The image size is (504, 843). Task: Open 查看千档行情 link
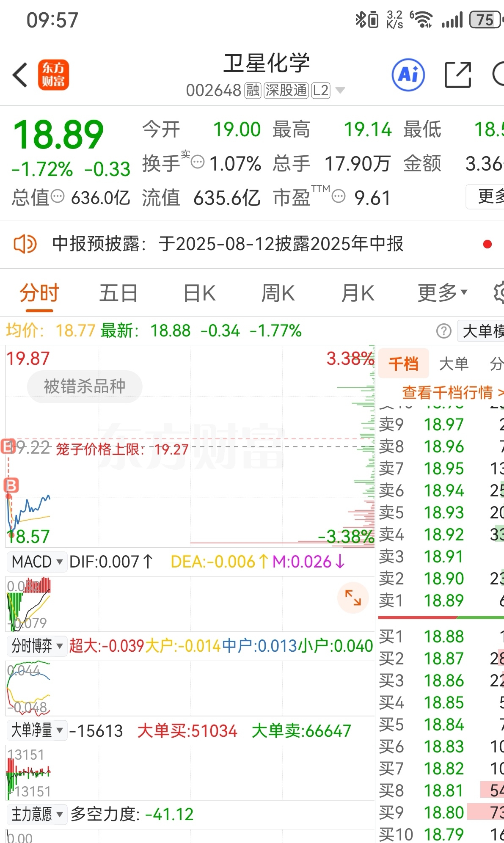click(x=452, y=392)
